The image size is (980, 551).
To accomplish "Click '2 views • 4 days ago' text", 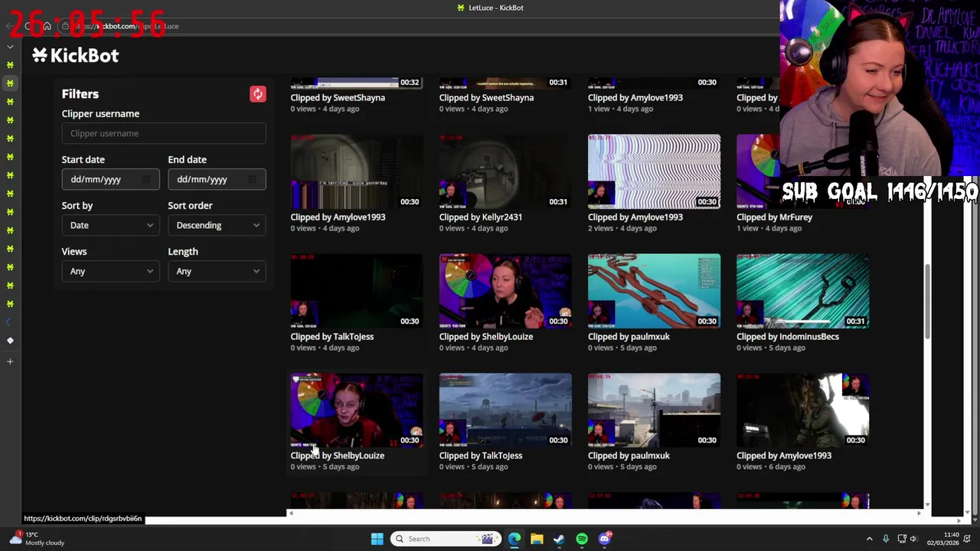I will pos(622,228).
